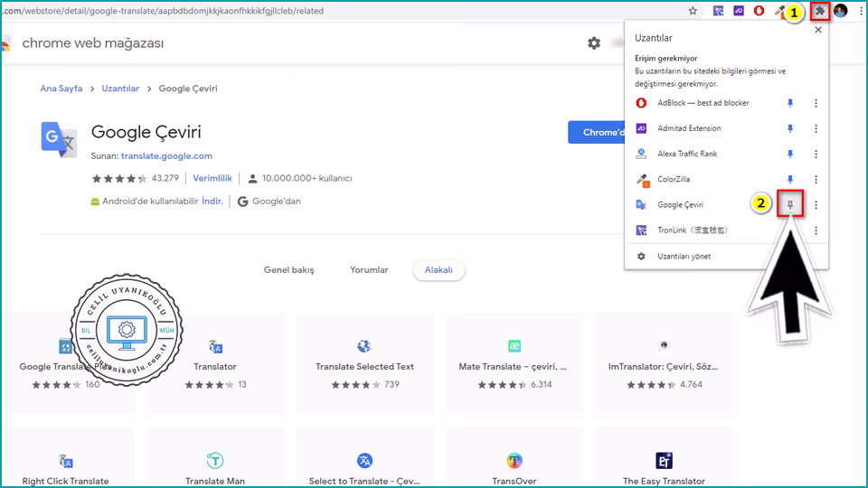Open the TransOver extension card
This screenshot has height=488, width=868.
coord(514,457)
